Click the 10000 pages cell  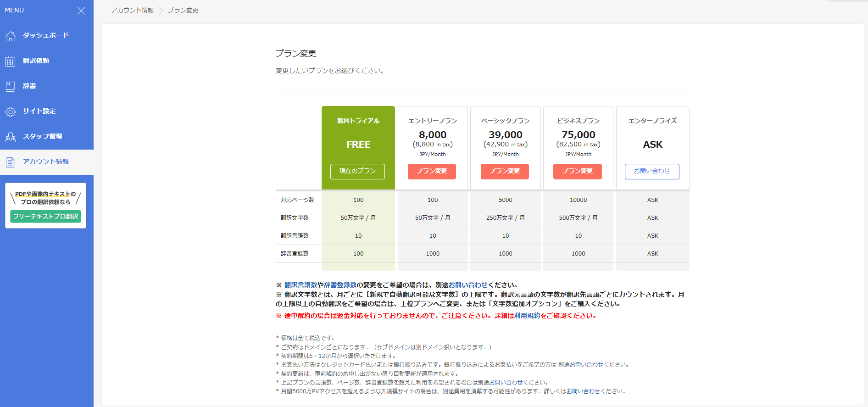579,200
